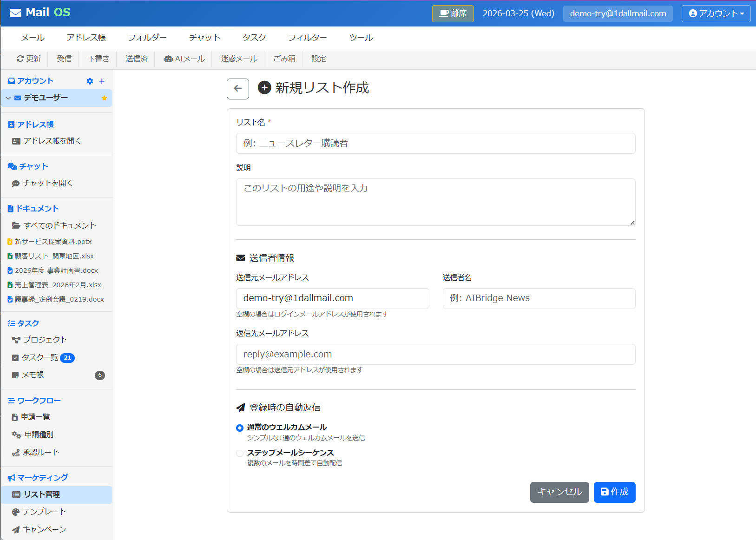Image resolution: width=756 pixels, height=540 pixels.
Task: Open the フィルター menu
Action: pos(307,38)
